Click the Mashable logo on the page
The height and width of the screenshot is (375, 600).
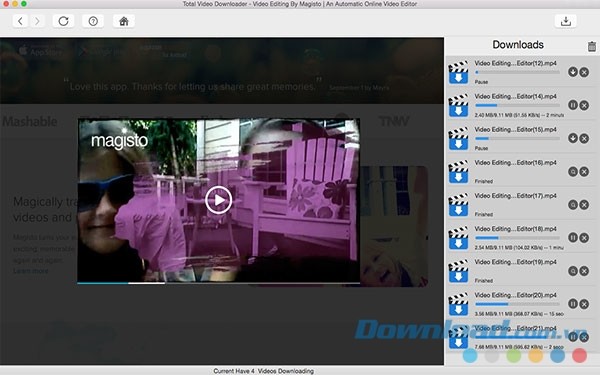click(30, 122)
